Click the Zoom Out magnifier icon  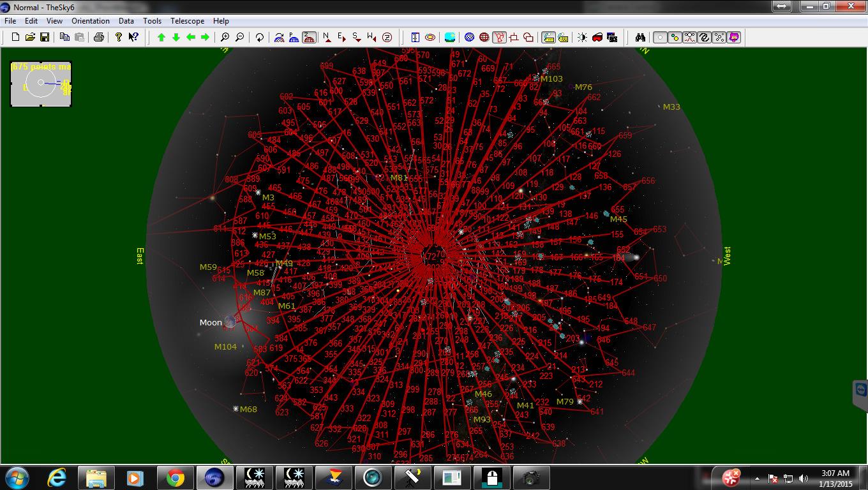tap(239, 38)
